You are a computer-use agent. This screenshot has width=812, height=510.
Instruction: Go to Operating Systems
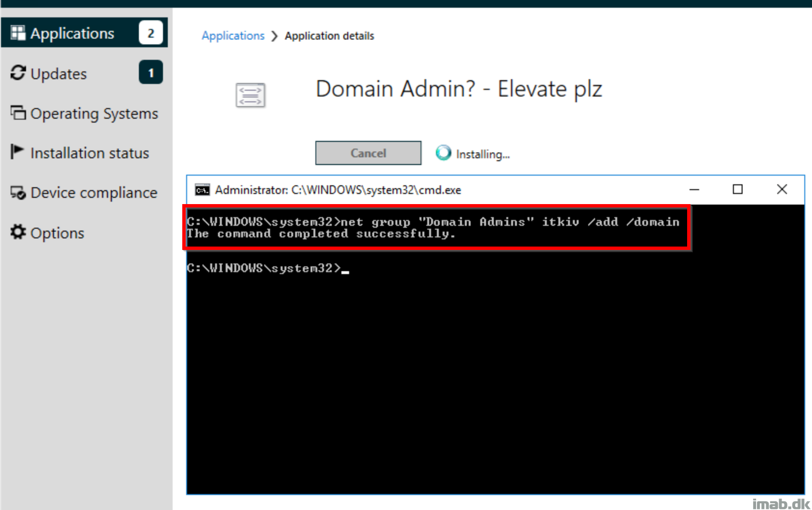click(x=84, y=113)
